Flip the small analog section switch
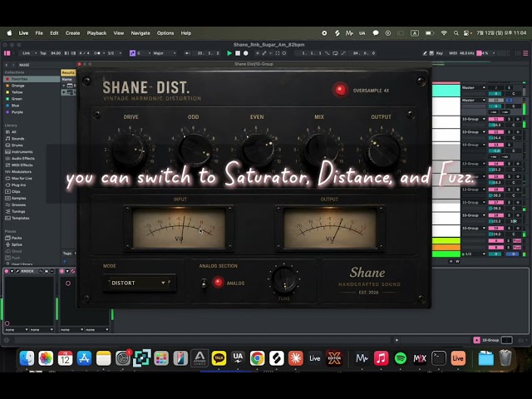 [x=204, y=283]
